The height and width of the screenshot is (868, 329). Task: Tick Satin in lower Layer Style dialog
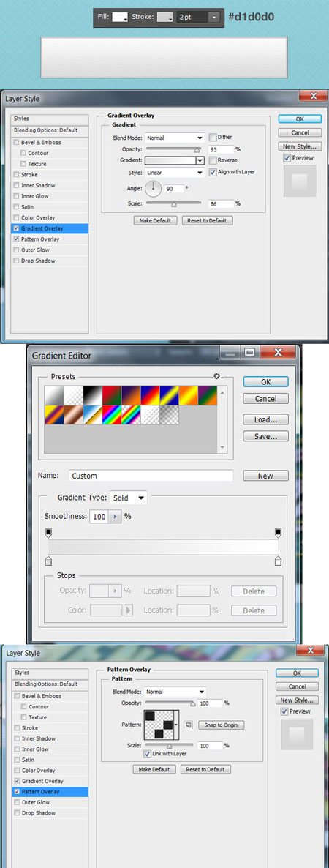click(17, 760)
